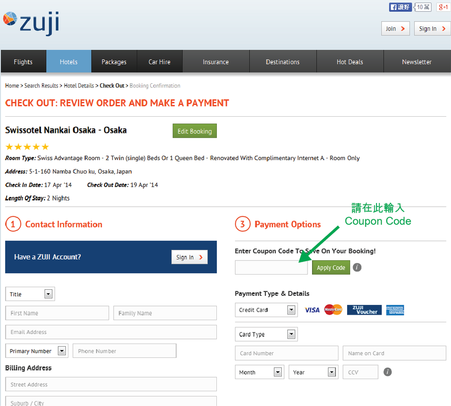Click the "5-1-160 Namba Chuo ku, Osaka, Japan" address
451x406 pixels.
point(80,171)
